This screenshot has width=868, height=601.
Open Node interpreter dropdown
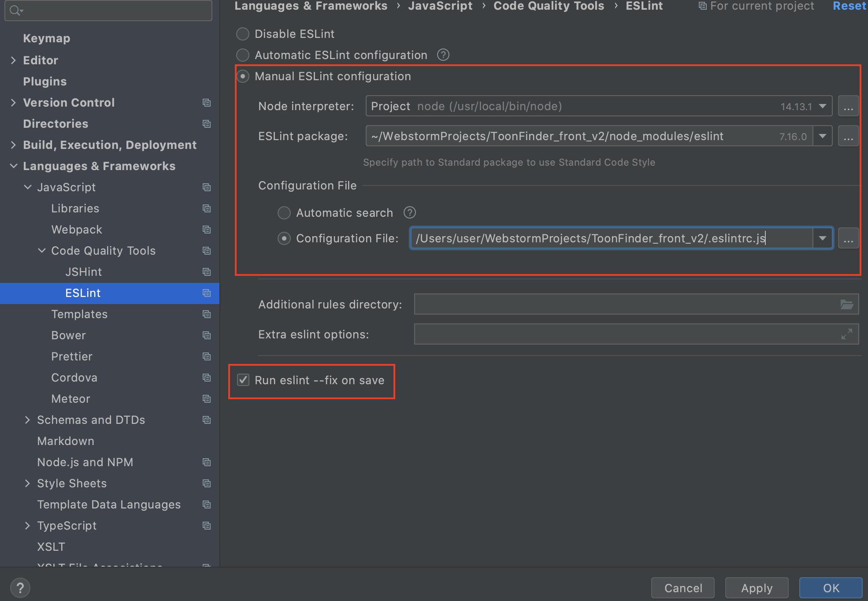(822, 107)
